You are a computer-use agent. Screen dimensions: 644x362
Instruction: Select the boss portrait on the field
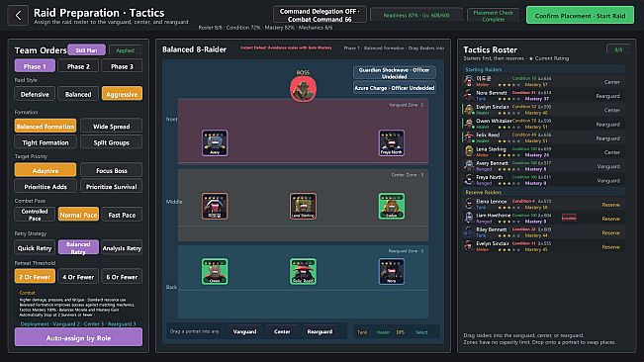click(x=303, y=89)
